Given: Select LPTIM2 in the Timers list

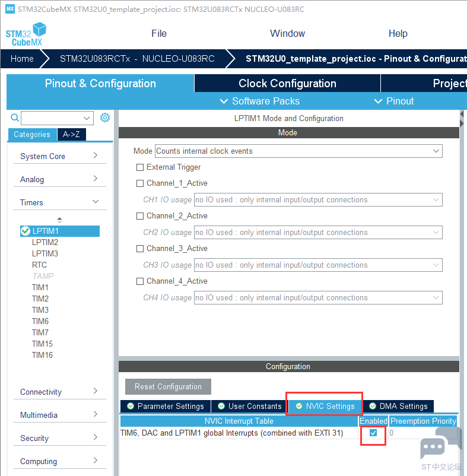Looking at the screenshot, I should (x=45, y=242).
